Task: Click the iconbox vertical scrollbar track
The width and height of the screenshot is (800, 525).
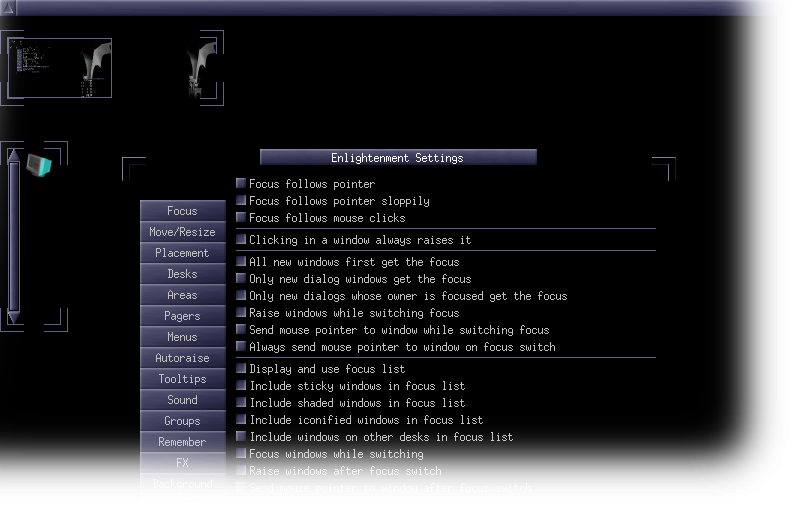Action: [14, 237]
